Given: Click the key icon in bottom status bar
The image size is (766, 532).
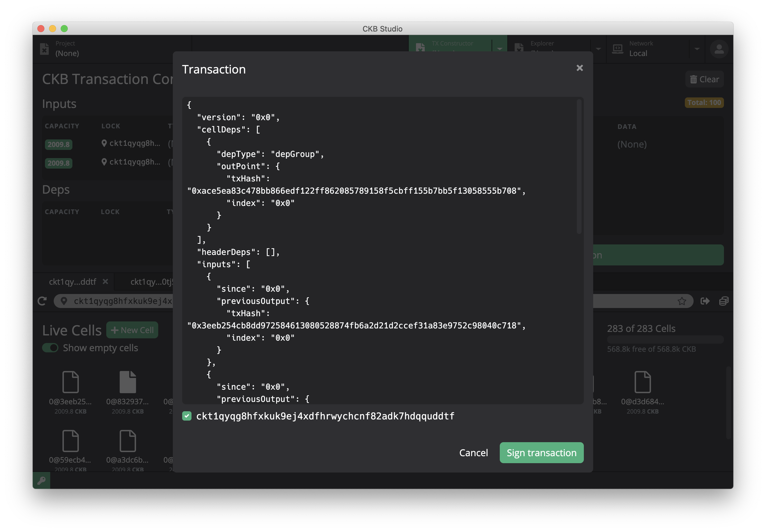Looking at the screenshot, I should pyautogui.click(x=41, y=480).
